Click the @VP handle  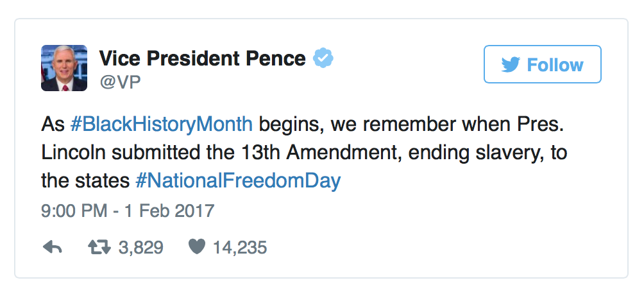tap(119, 82)
